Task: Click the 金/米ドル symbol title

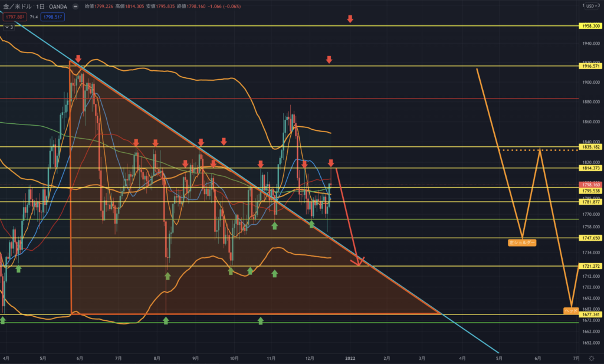Action: coord(17,6)
